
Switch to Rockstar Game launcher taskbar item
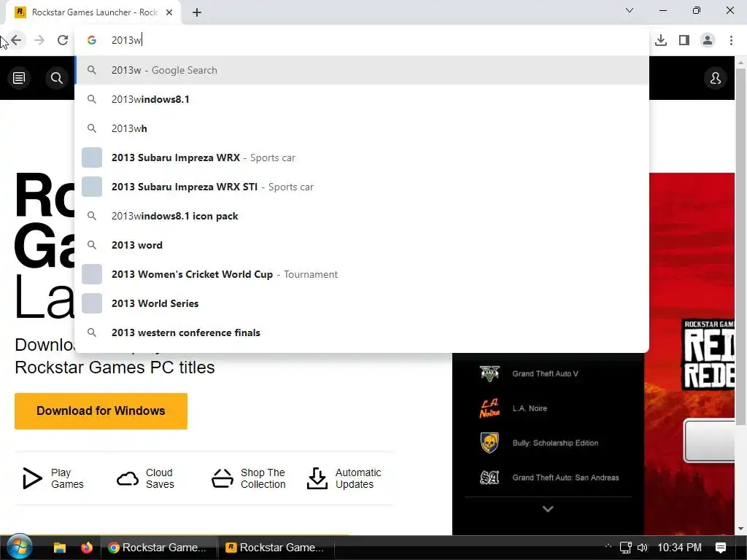276,548
